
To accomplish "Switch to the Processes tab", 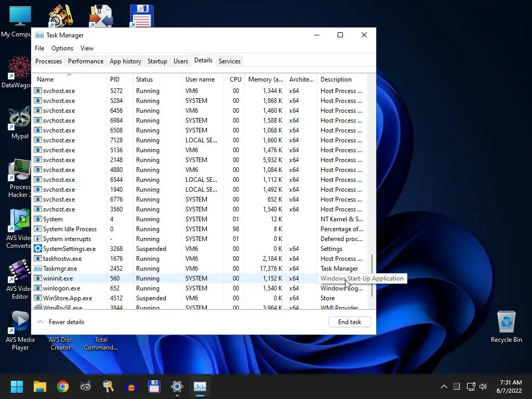I will [x=48, y=61].
